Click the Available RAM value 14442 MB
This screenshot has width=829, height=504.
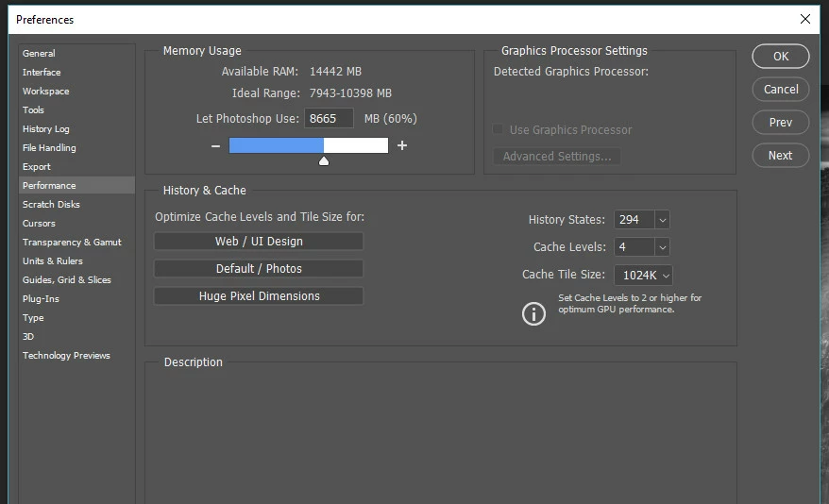pyautogui.click(x=335, y=72)
